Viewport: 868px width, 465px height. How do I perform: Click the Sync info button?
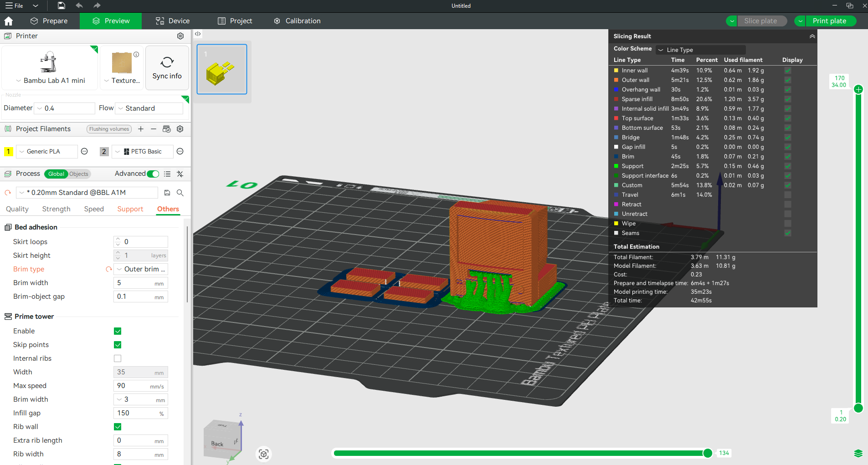tap(167, 68)
